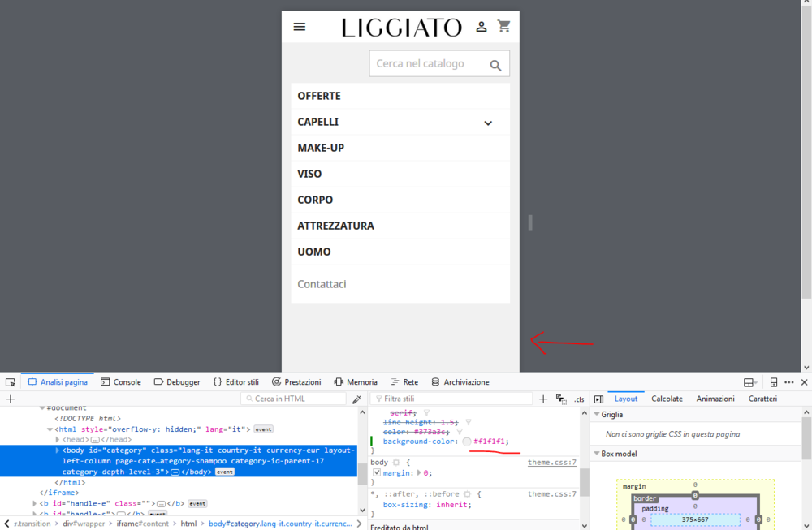The height and width of the screenshot is (530, 812).
Task: Open the shopping cart icon on Liggiato
Action: pos(504,26)
